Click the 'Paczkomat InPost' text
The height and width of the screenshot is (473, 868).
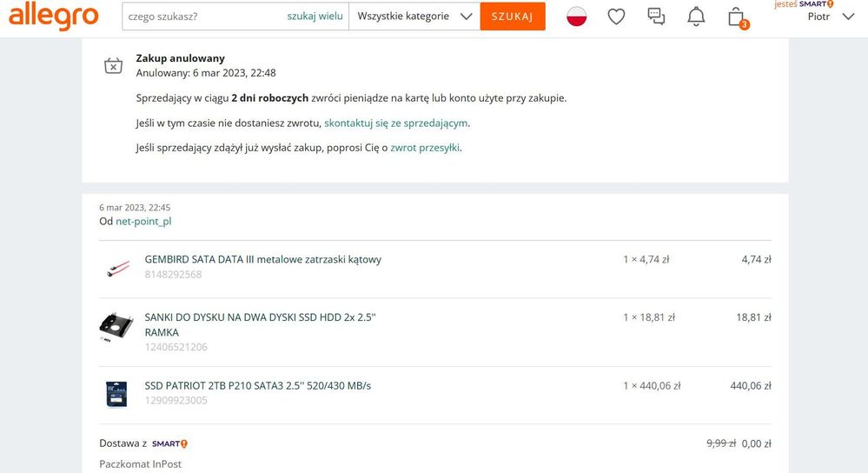(140, 464)
